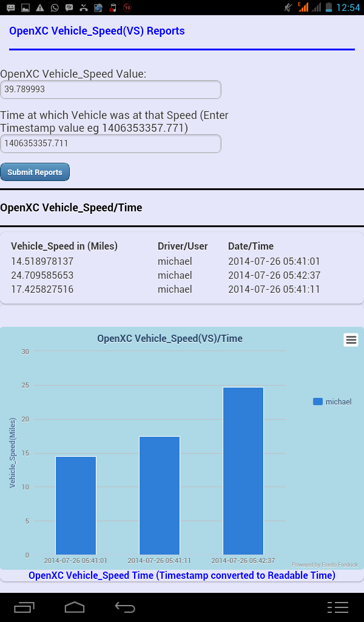Tap the orange E network signal icon
Image resolution: width=364 pixels, height=622 pixels.
point(303,7)
